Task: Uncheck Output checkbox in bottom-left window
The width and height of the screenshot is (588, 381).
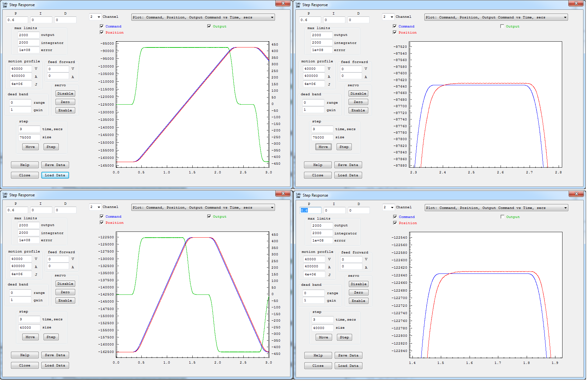Action: 209,217
